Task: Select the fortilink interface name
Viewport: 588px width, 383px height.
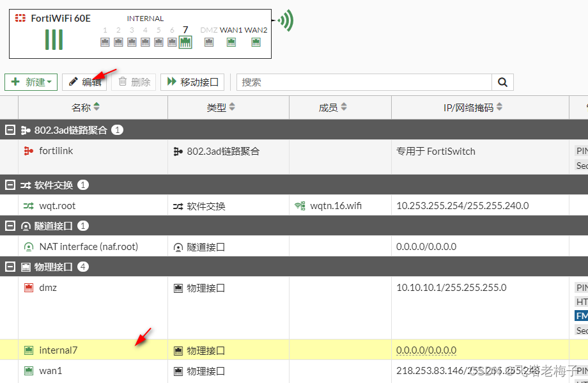Action: click(x=56, y=151)
